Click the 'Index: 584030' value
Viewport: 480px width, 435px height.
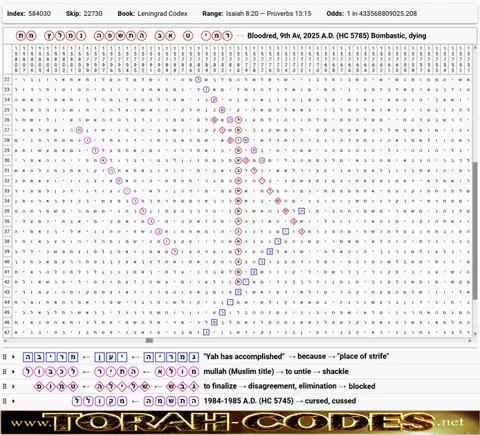coord(29,14)
